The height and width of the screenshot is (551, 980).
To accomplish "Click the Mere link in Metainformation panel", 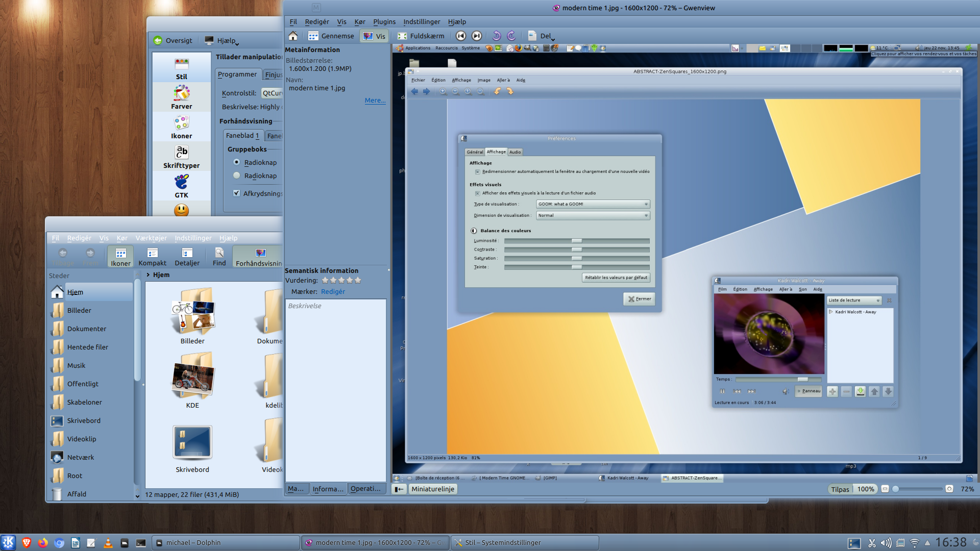I will [375, 100].
